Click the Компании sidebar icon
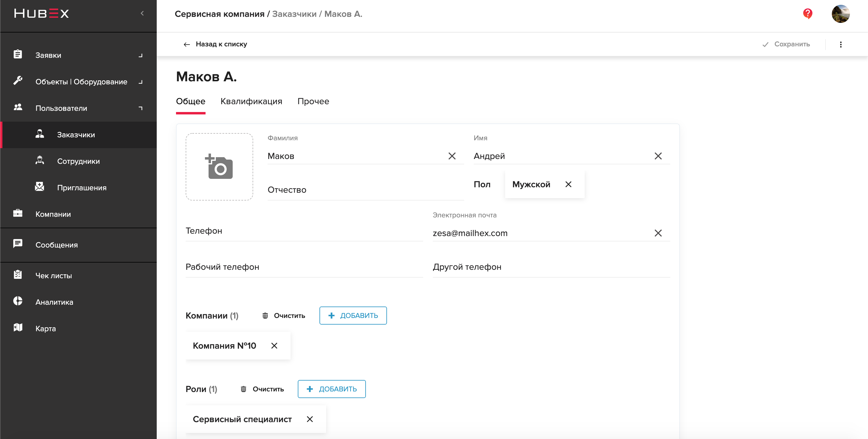 [x=18, y=214]
